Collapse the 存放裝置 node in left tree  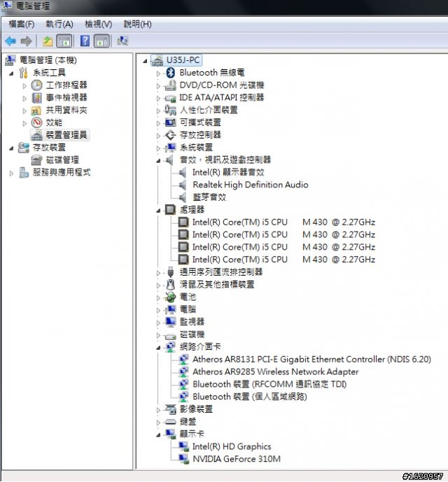[x=11, y=148]
